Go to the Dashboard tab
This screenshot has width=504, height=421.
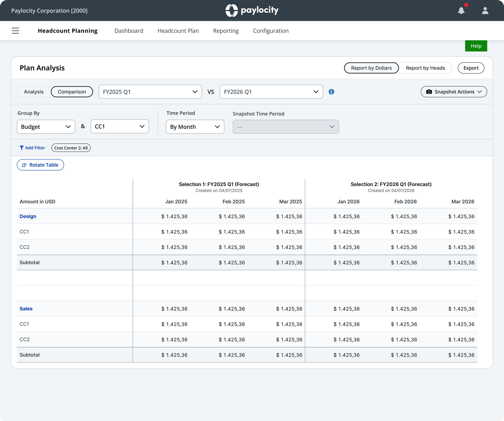click(x=129, y=31)
